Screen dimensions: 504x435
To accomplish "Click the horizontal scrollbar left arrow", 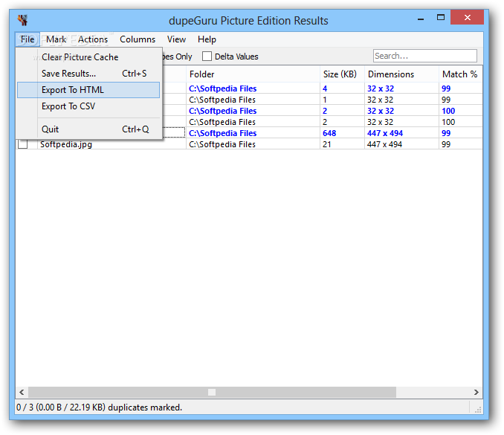I will point(22,392).
